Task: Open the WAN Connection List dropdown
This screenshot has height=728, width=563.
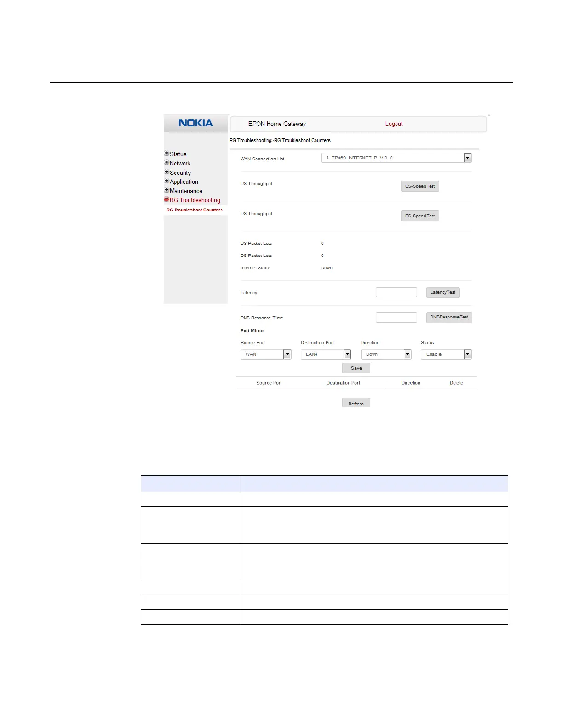Action: click(x=396, y=158)
